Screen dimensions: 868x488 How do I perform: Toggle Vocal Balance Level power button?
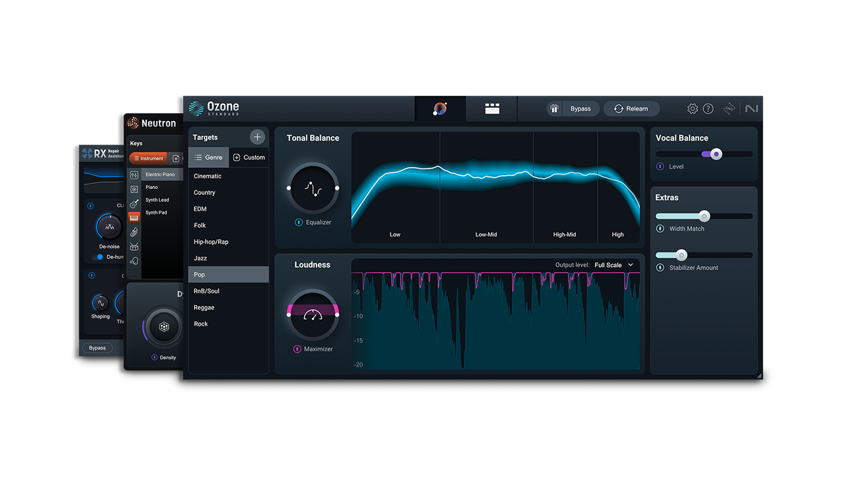[x=660, y=166]
